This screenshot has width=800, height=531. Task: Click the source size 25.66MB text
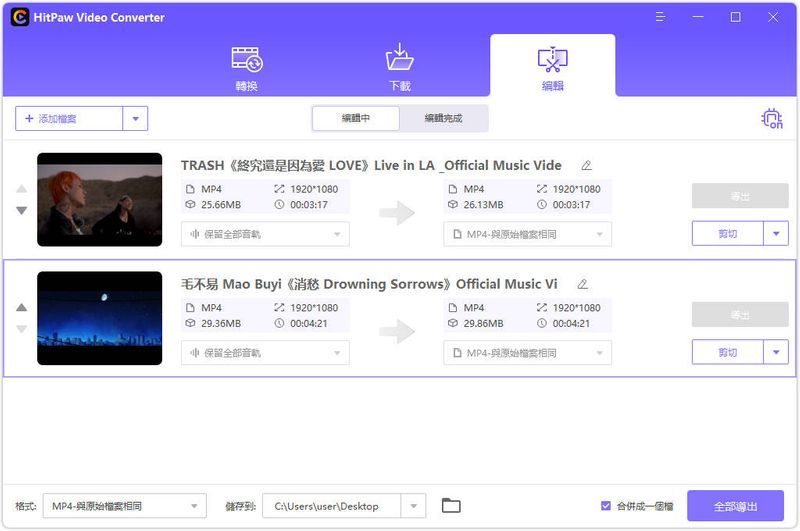(x=221, y=205)
